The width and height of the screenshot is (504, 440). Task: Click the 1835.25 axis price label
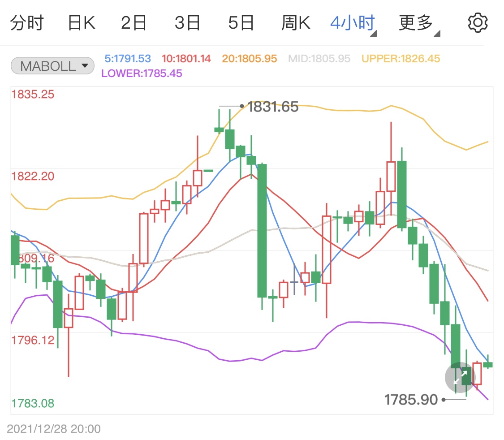pyautogui.click(x=32, y=95)
